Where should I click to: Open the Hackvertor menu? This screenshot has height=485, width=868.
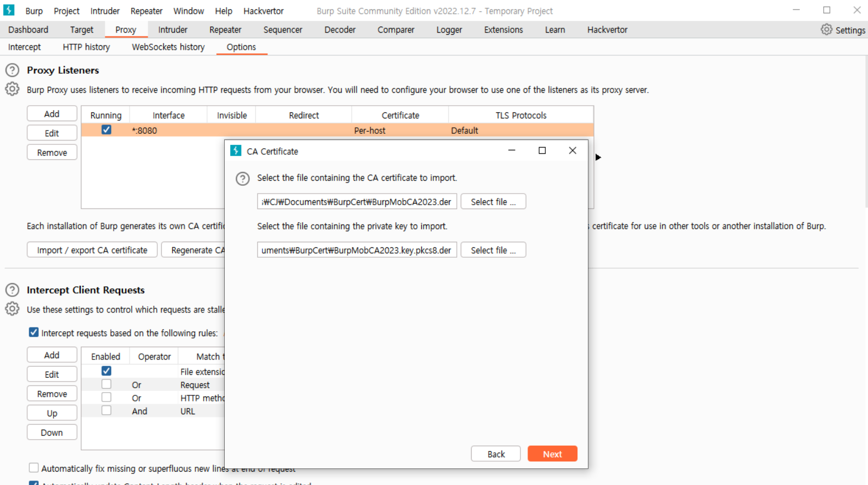263,11
